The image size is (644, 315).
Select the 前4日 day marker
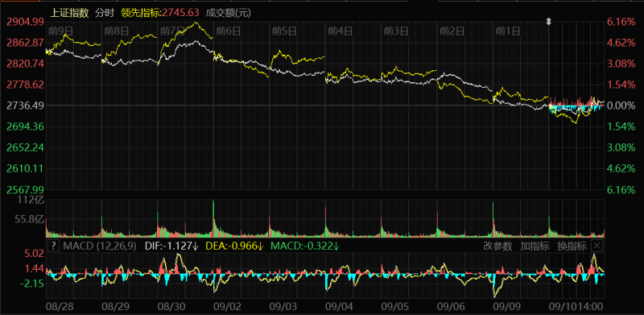[x=340, y=31]
